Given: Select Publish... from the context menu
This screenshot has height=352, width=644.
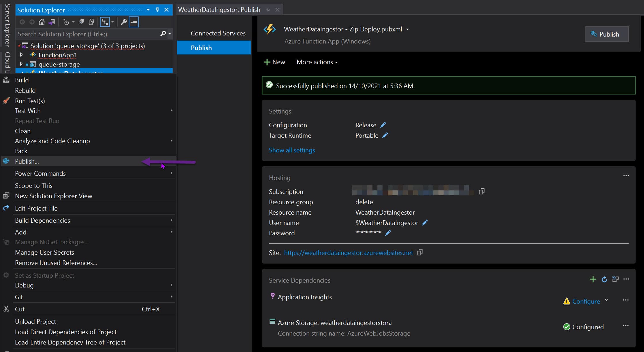Looking at the screenshot, I should [x=27, y=161].
